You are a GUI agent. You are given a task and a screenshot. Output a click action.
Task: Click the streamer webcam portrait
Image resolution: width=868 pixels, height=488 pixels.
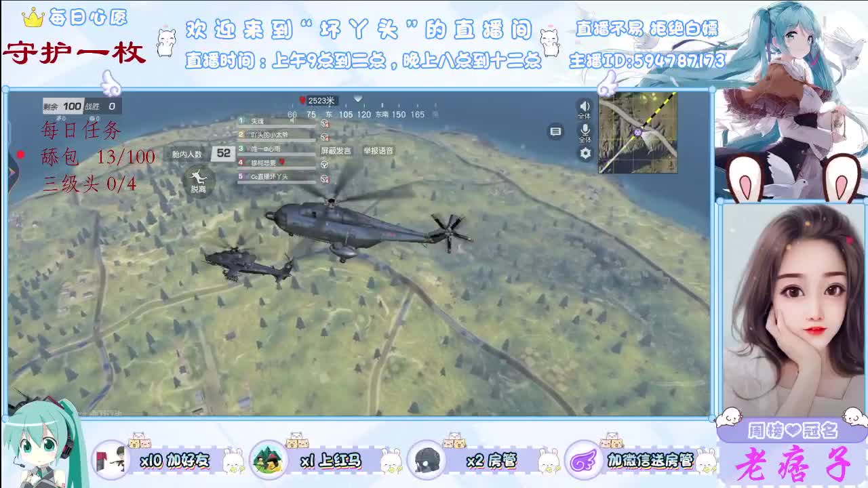792,309
